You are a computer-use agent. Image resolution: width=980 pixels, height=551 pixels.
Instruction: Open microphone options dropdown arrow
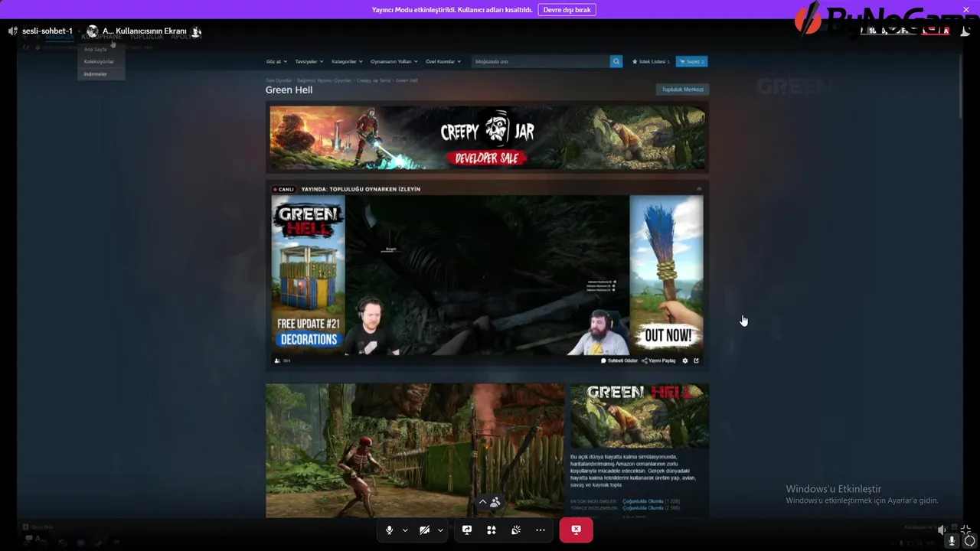(404, 530)
